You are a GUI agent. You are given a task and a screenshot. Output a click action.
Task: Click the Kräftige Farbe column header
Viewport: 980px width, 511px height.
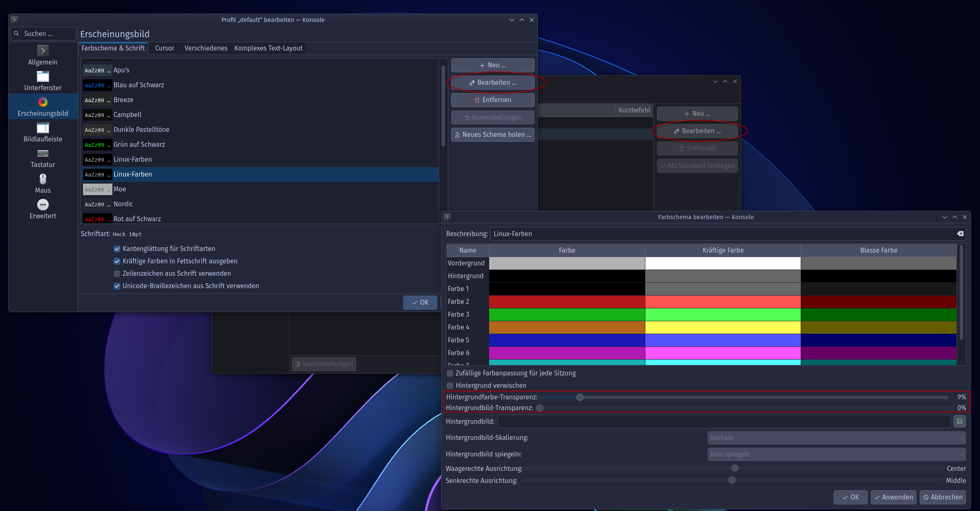coord(723,250)
